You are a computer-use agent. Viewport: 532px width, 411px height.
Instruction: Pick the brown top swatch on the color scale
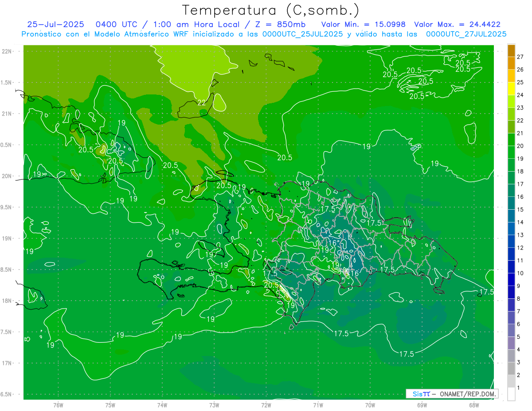[511, 51]
